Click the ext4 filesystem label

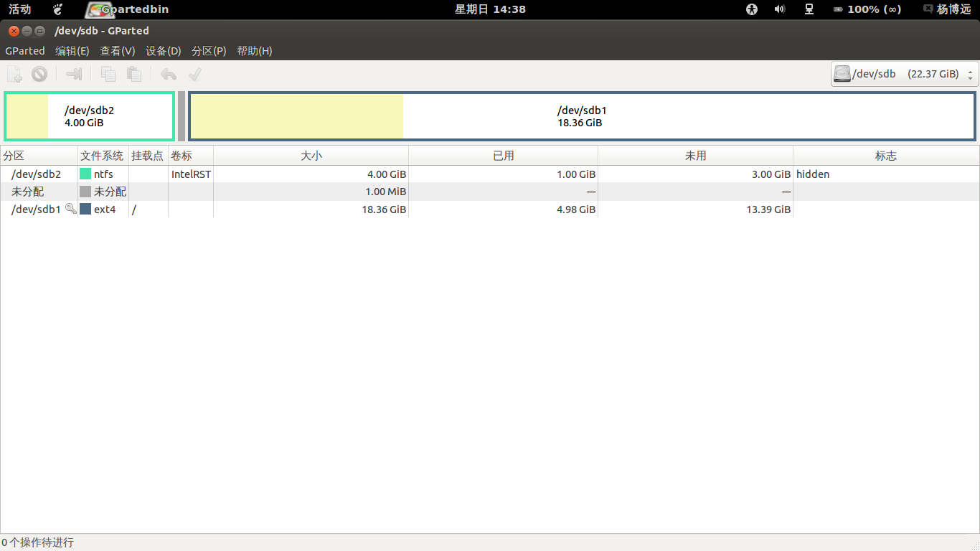pyautogui.click(x=105, y=209)
